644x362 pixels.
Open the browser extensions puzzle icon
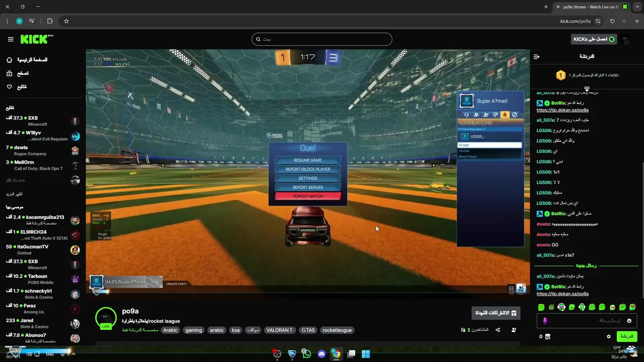click(49, 21)
